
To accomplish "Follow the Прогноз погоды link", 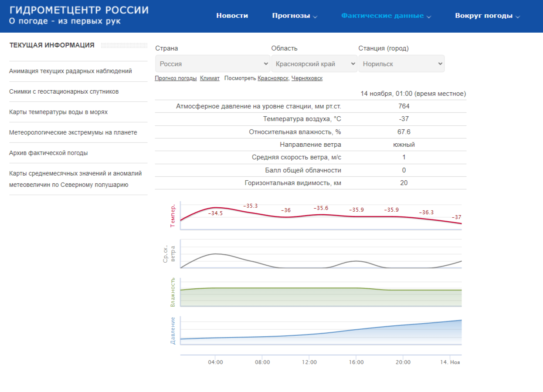I will pos(176,78).
